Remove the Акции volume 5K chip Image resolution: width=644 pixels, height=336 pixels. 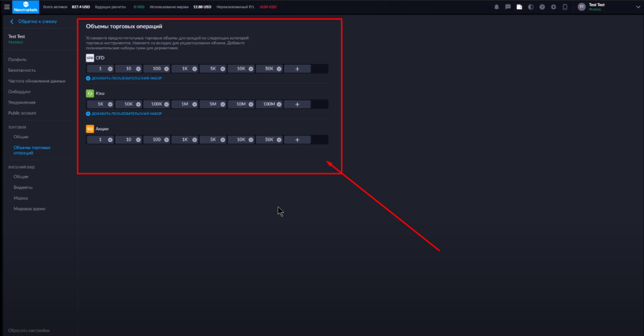pyautogui.click(x=223, y=140)
